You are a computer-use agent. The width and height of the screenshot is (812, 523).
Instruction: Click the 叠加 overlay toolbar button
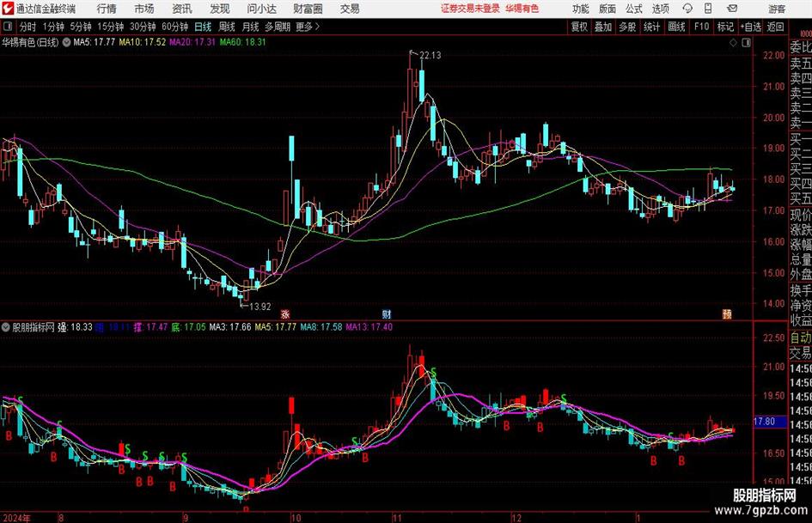coord(603,27)
